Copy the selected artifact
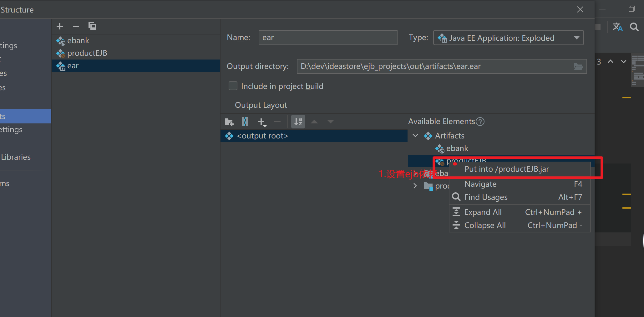Image resolution: width=644 pixels, height=317 pixels. coord(92,26)
